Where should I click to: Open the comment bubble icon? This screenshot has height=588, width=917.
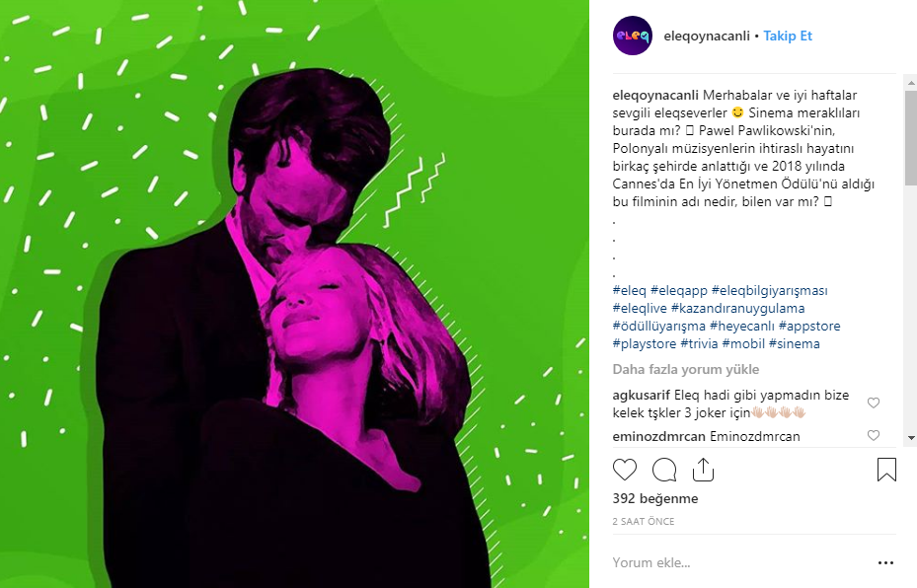[x=664, y=470]
